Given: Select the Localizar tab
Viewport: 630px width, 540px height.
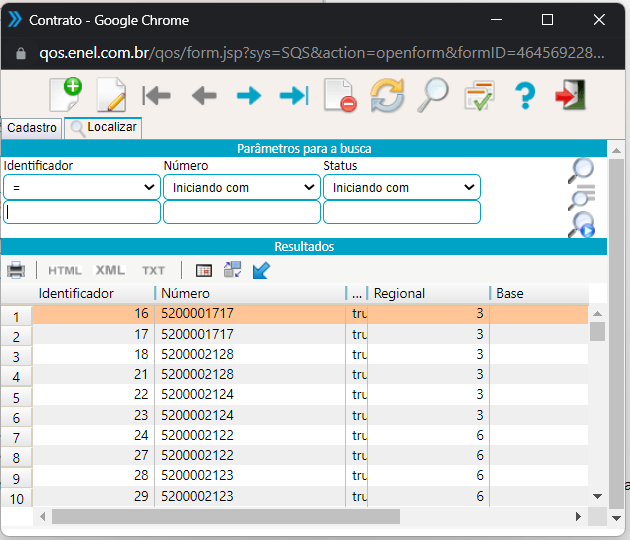Looking at the screenshot, I should pyautogui.click(x=103, y=128).
